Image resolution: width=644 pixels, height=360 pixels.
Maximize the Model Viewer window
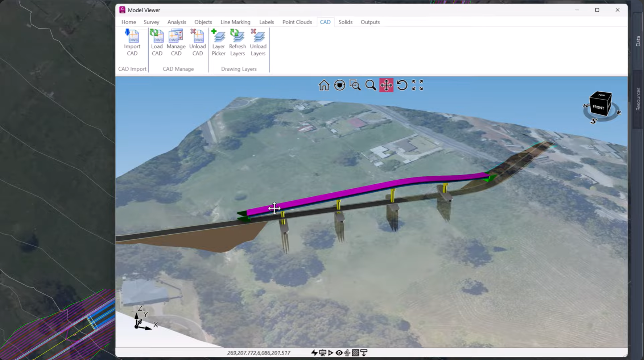pos(597,10)
